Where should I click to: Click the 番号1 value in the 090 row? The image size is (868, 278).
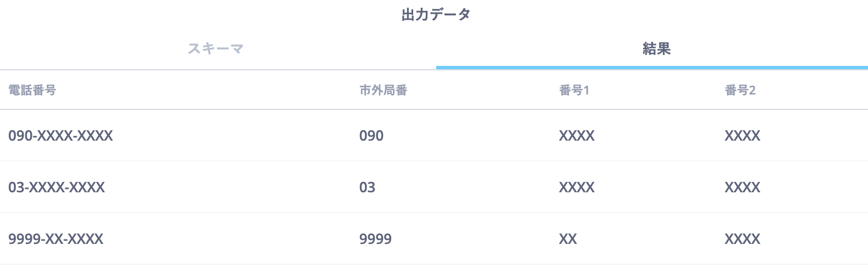point(577,136)
